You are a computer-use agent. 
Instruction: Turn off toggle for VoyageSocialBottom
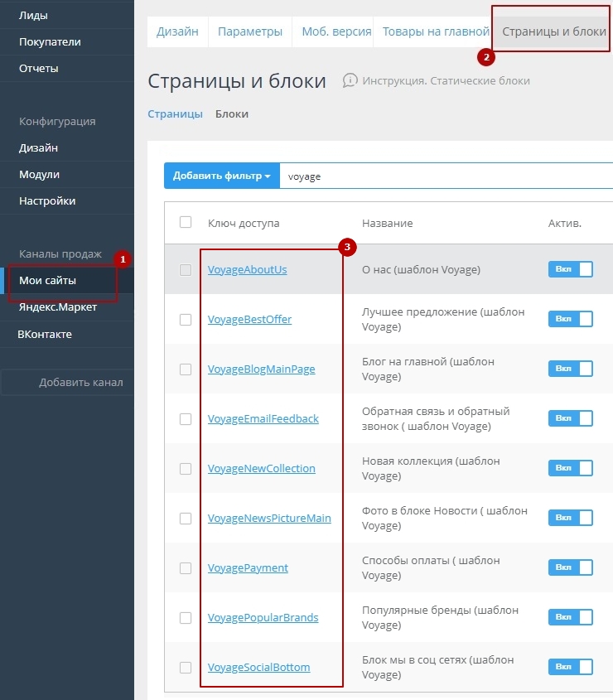point(570,667)
